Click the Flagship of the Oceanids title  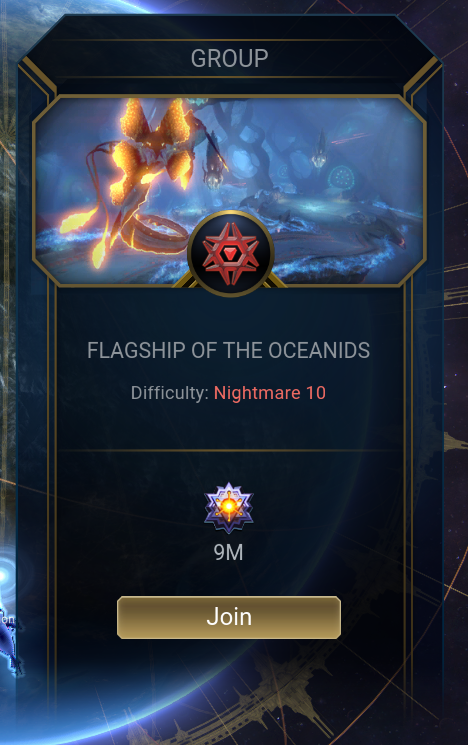[x=229, y=351]
